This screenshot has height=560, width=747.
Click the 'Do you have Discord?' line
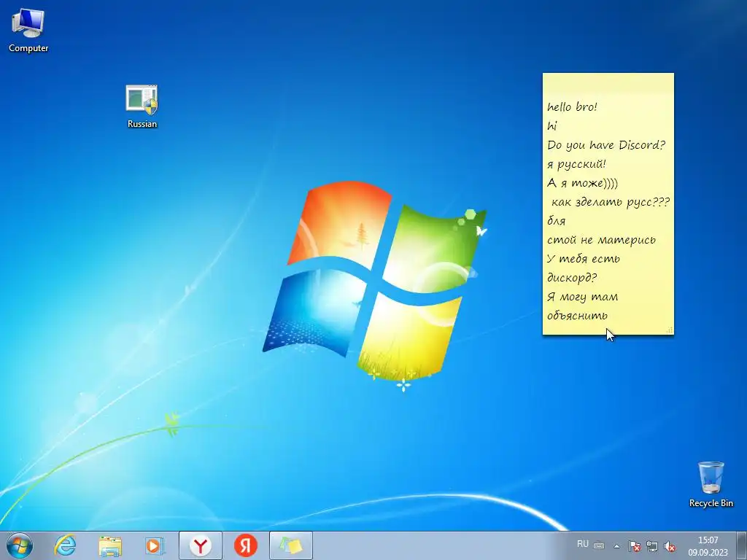pyautogui.click(x=606, y=145)
